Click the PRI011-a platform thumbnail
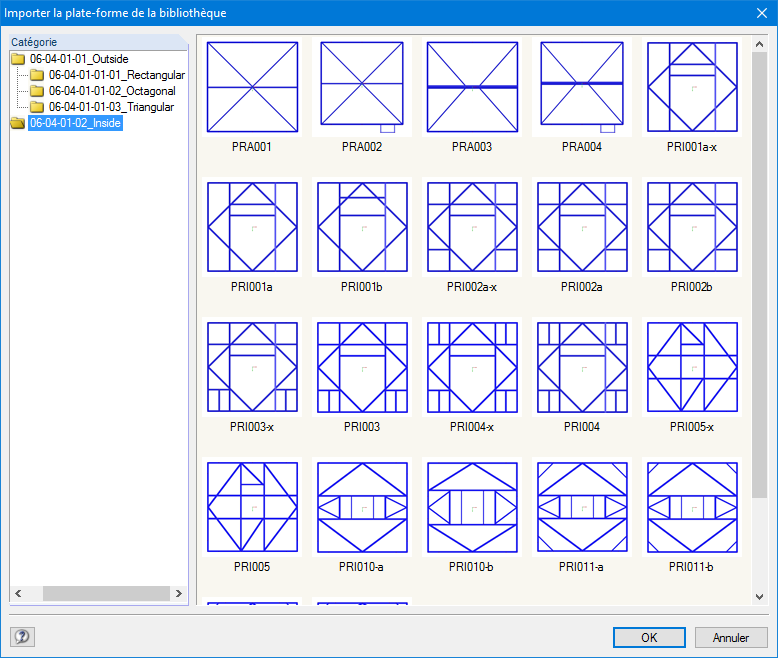 [x=582, y=507]
